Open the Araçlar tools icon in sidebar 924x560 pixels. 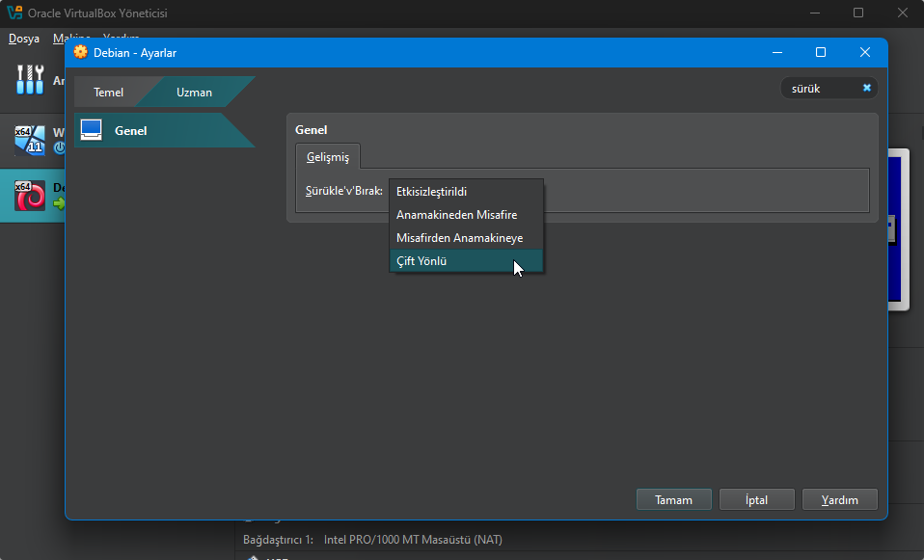tap(29, 79)
